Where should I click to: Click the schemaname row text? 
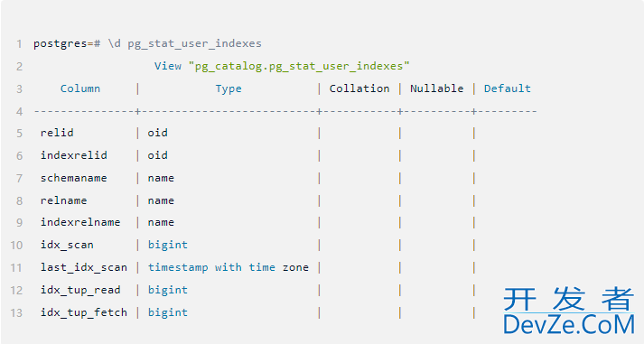click(74, 178)
